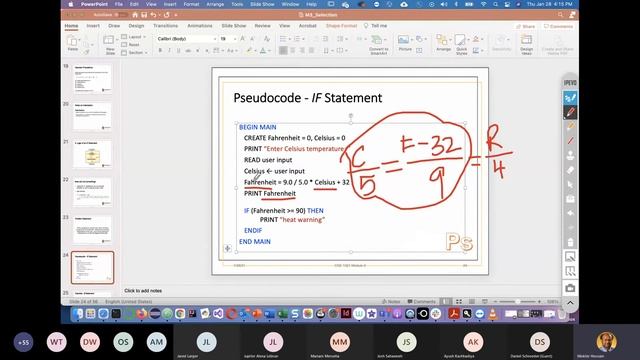Click Notes button in status bar
Screen dimensions: 640x360
tap(391, 302)
